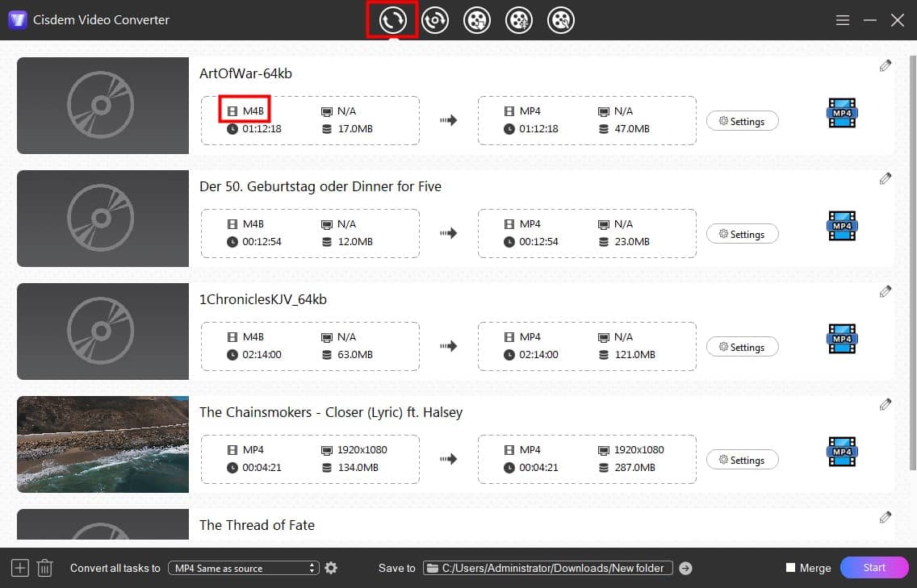Open the edit video tab icon
The image size is (917, 588).
point(561,20)
